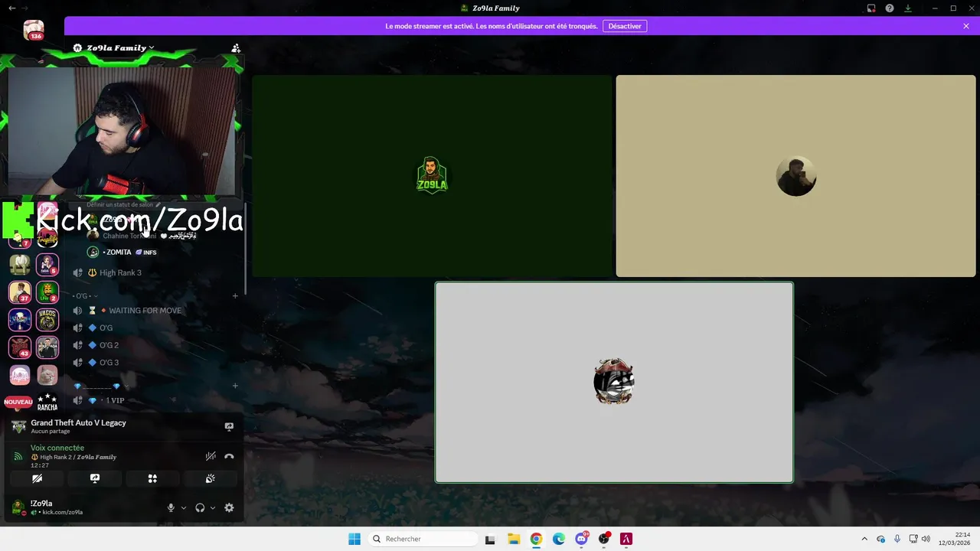The image size is (980, 551).
Task: Open microphone input options arrow
Action: [183, 507]
